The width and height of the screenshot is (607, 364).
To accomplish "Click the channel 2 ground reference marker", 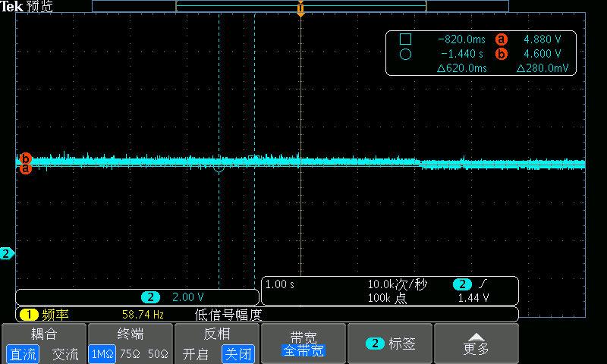I will coord(7,253).
